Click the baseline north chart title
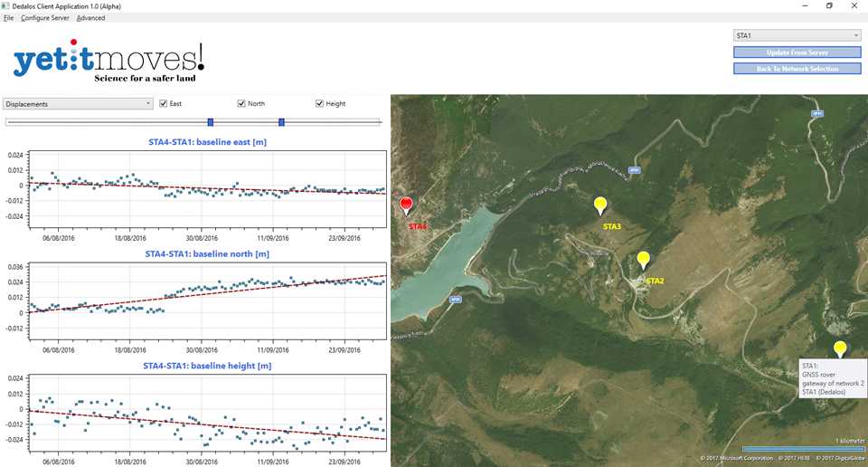 [x=207, y=253]
